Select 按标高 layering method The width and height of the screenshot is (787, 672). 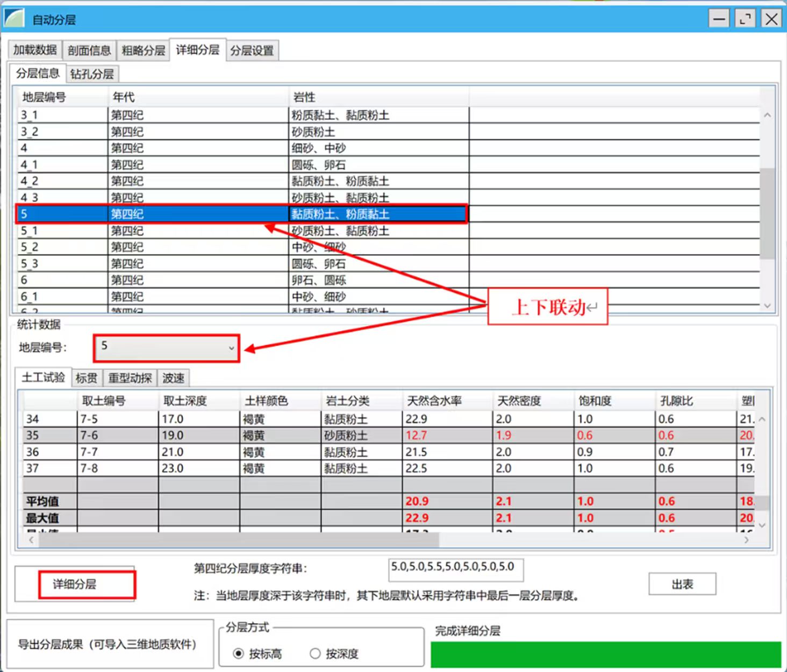tap(239, 654)
